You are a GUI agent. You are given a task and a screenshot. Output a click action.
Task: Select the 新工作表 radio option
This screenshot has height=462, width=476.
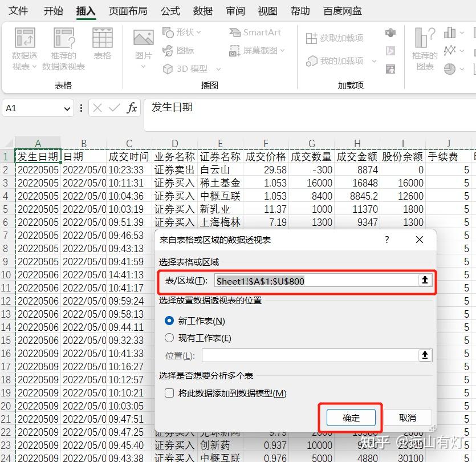(x=169, y=321)
